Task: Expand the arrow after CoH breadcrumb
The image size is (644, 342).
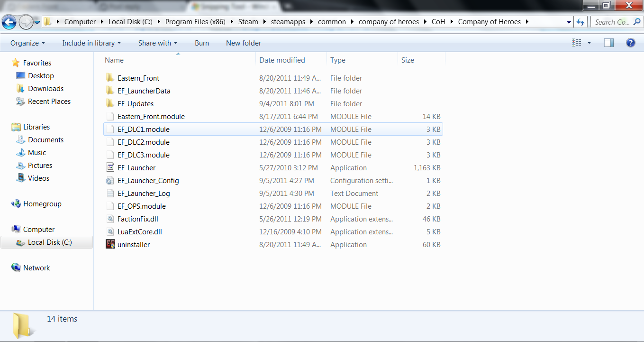Action: pyautogui.click(x=452, y=22)
